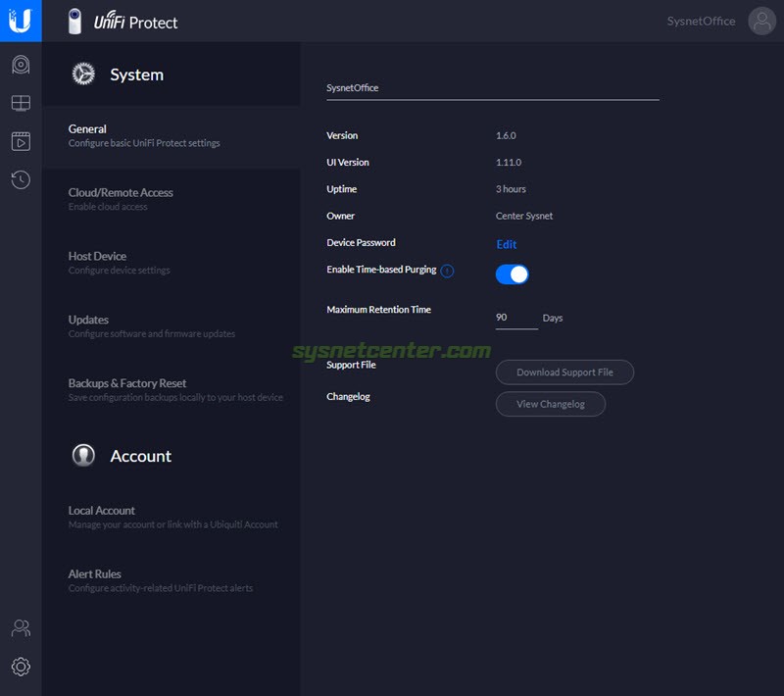Click the Maximum Retention Time days field

coord(516,318)
